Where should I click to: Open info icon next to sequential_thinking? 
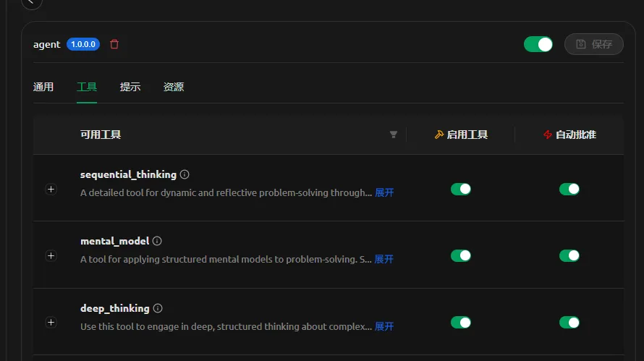(x=185, y=174)
